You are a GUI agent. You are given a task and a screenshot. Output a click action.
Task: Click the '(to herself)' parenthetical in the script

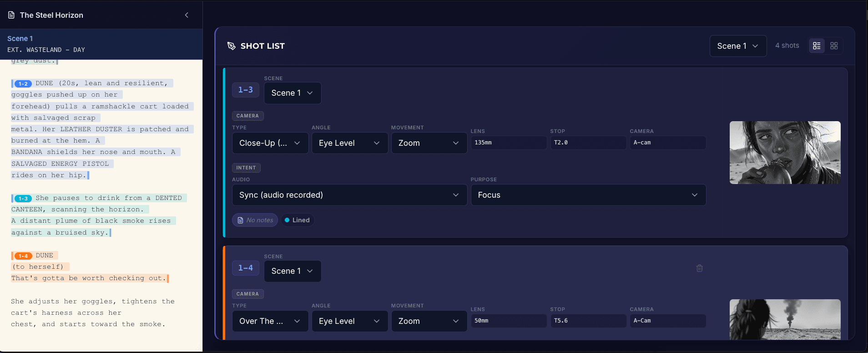click(38, 267)
